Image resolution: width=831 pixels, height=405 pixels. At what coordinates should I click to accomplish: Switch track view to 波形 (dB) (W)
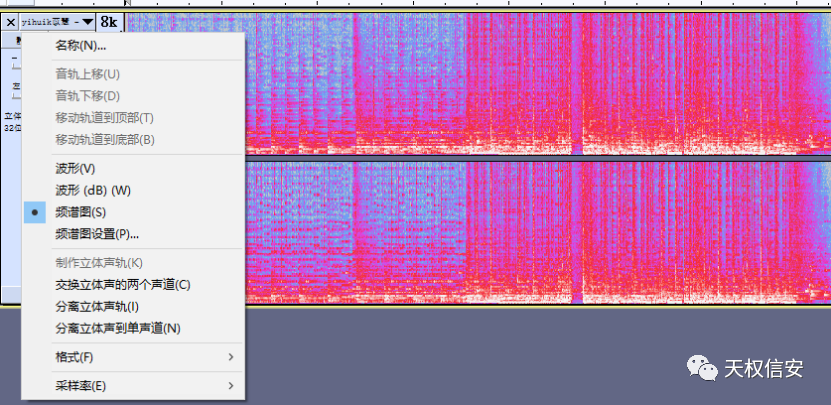pos(93,190)
